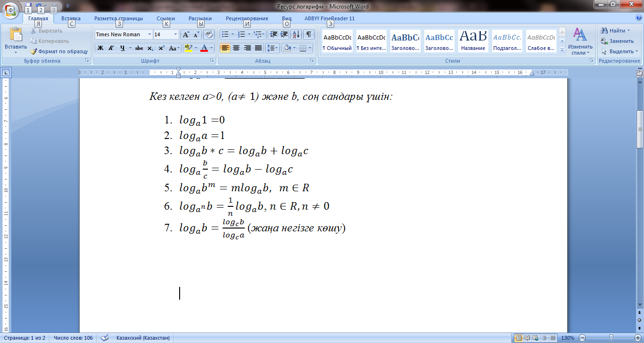
Task: Open the Рецензирование ribbon tab
Action: [x=247, y=18]
